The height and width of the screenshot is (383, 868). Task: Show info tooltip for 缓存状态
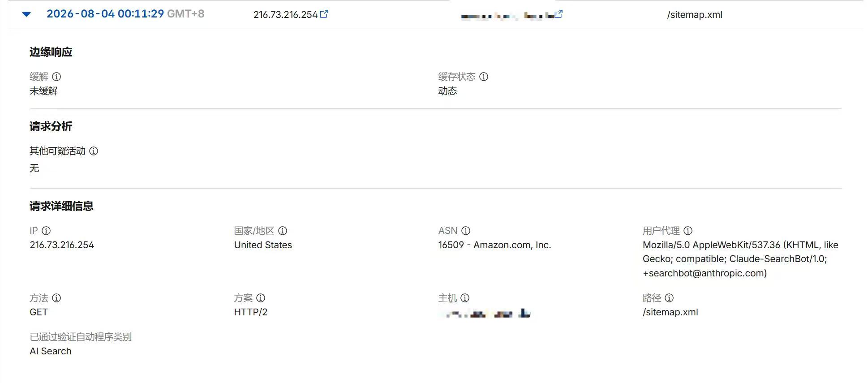484,77
